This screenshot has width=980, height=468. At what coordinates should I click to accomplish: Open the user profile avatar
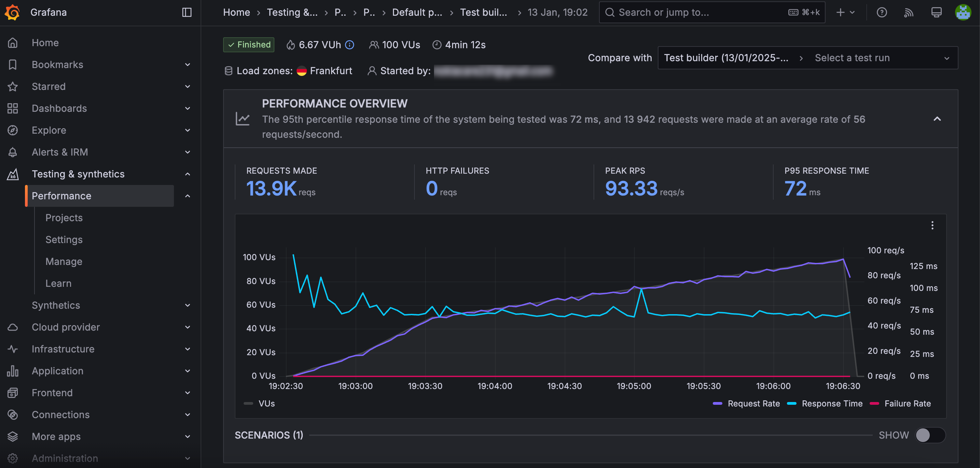coord(963,12)
